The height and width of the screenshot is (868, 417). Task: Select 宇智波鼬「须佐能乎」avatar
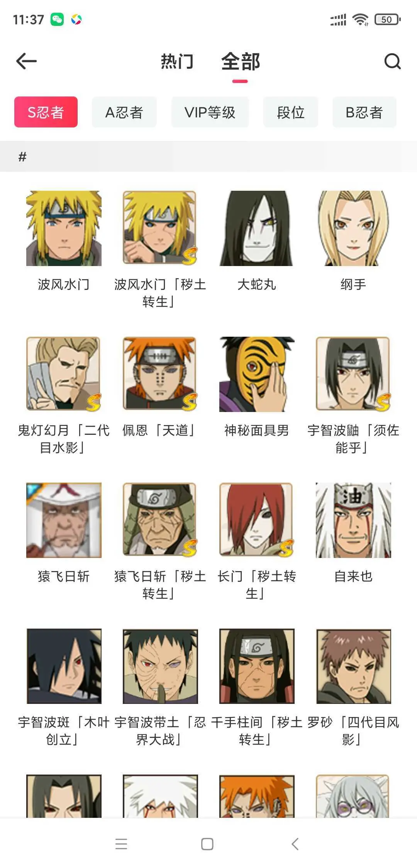353,374
